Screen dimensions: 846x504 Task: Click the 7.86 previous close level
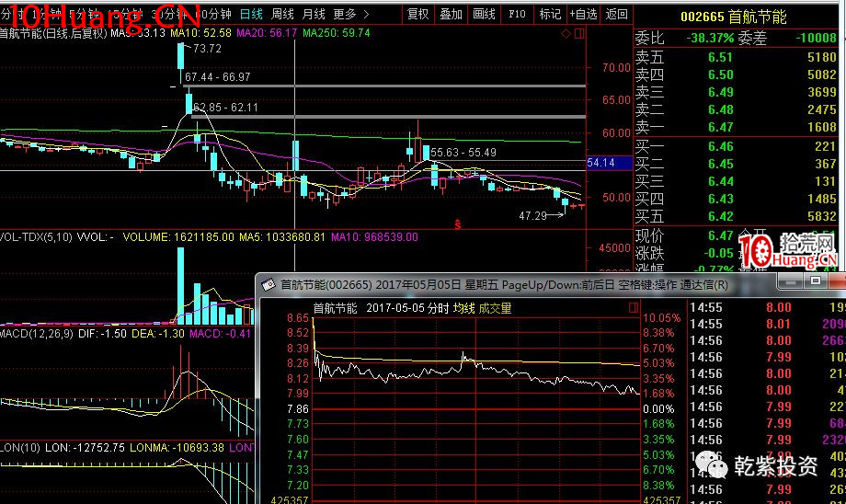[298, 409]
